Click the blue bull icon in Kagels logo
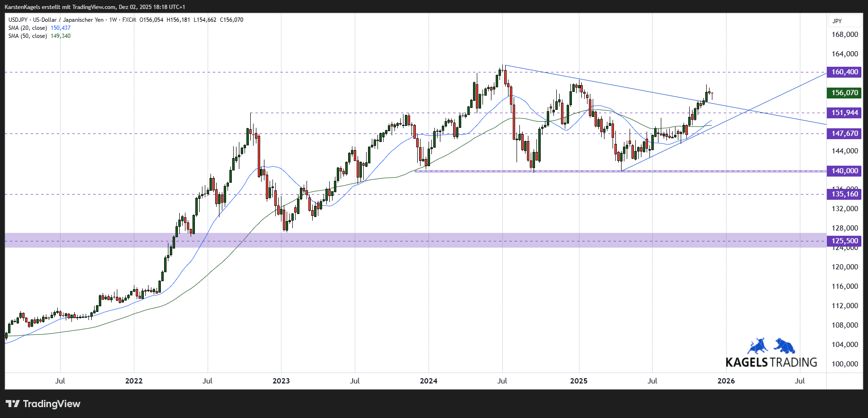Image resolution: width=868 pixels, height=418 pixels. [x=757, y=347]
